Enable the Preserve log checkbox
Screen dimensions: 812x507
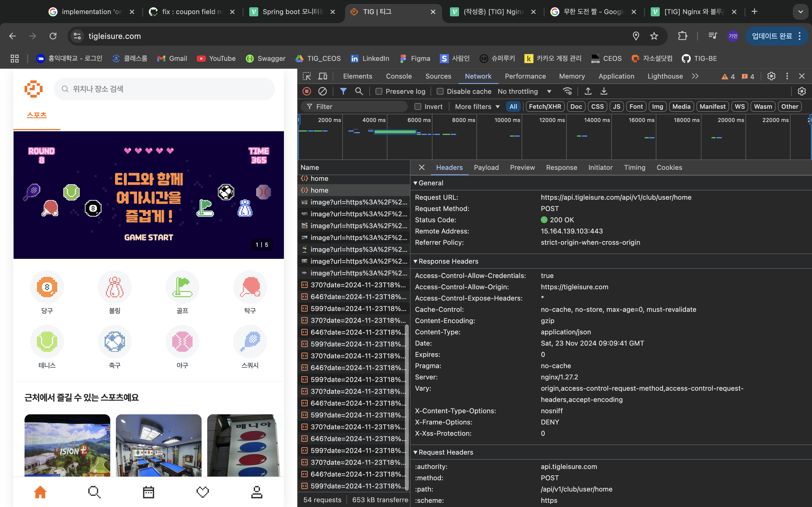(x=379, y=92)
